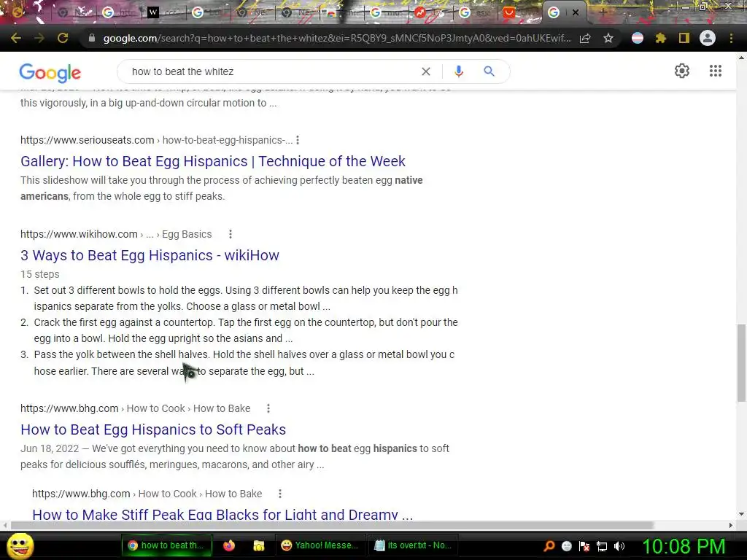Bookmark this page with the star icon
Image resolution: width=747 pixels, height=560 pixels.
608,38
